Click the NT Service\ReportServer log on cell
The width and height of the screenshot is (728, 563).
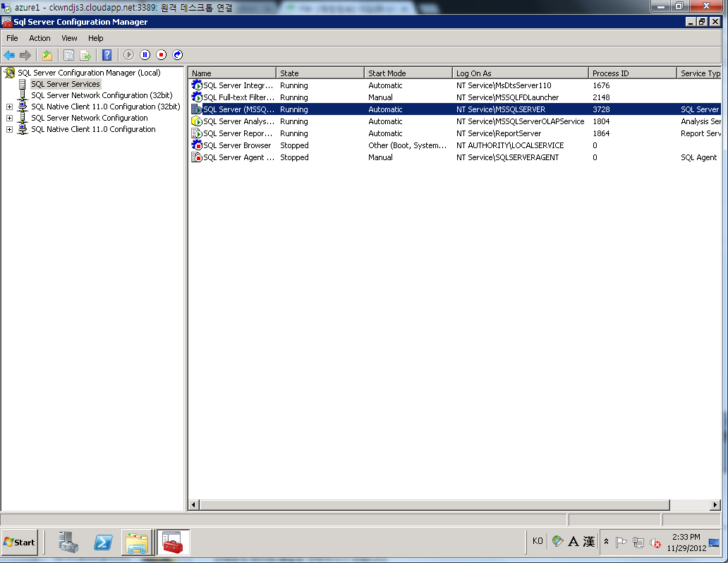point(499,133)
